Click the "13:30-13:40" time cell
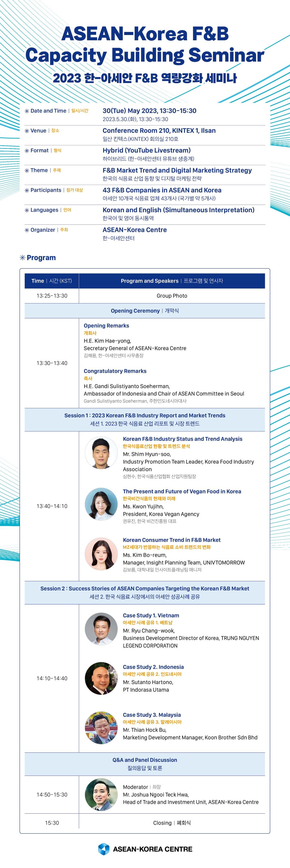Screen dimensions: 290x868 point(52,363)
